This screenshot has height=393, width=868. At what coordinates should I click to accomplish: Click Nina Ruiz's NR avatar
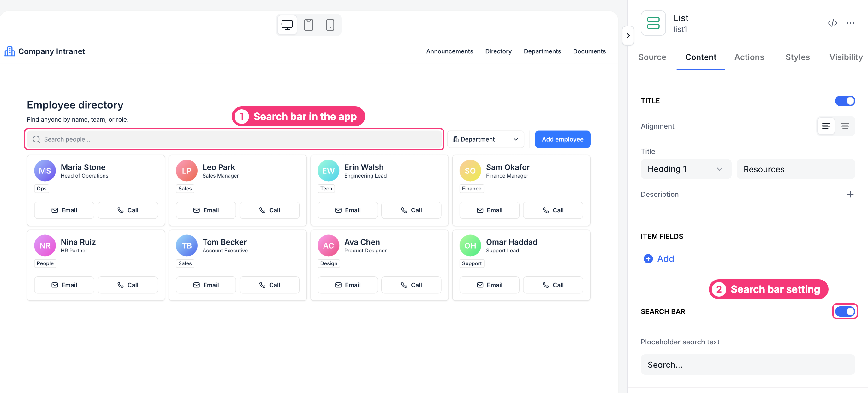(45, 245)
